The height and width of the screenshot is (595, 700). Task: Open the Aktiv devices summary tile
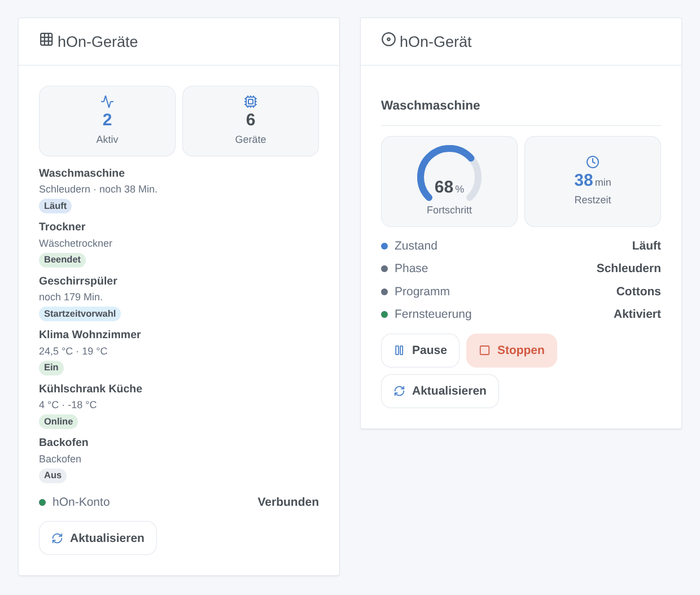(x=107, y=121)
